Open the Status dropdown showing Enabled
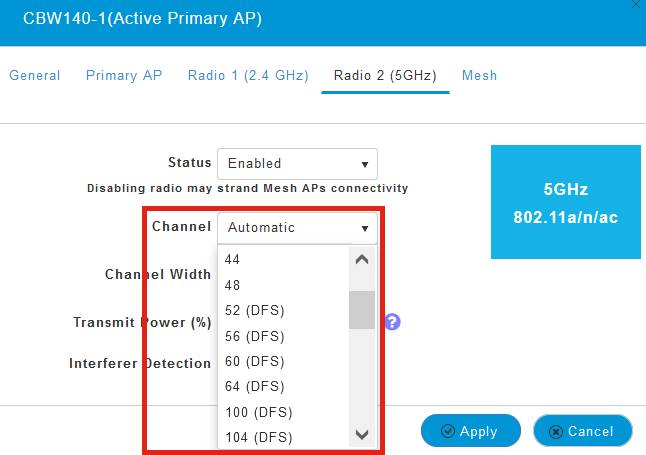This screenshot has width=646, height=455. [297, 163]
